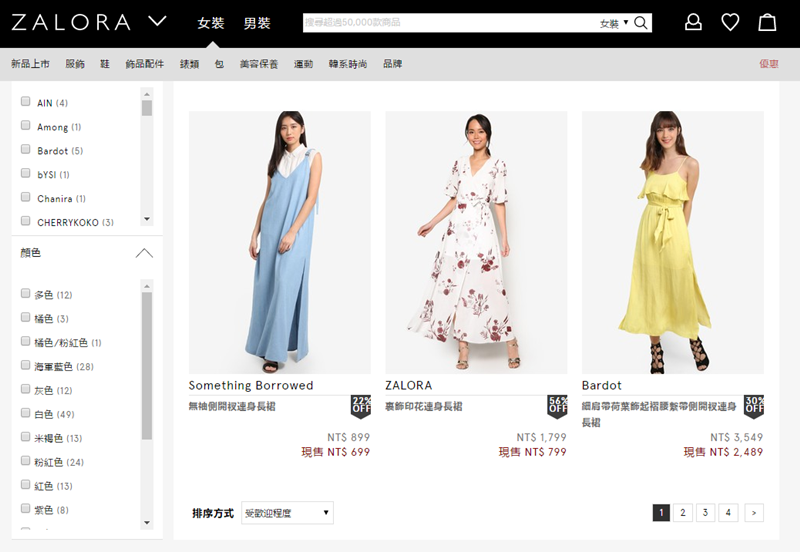The width and height of the screenshot is (800, 552).
Task: Open the 裹飾印花連身長裙 product title
Action: tap(424, 407)
